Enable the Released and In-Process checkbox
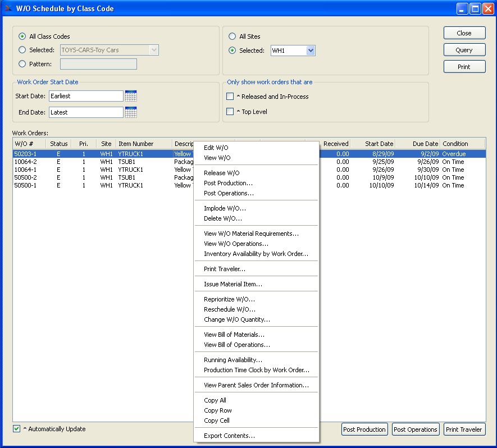The width and height of the screenshot is (497, 448). coord(230,97)
